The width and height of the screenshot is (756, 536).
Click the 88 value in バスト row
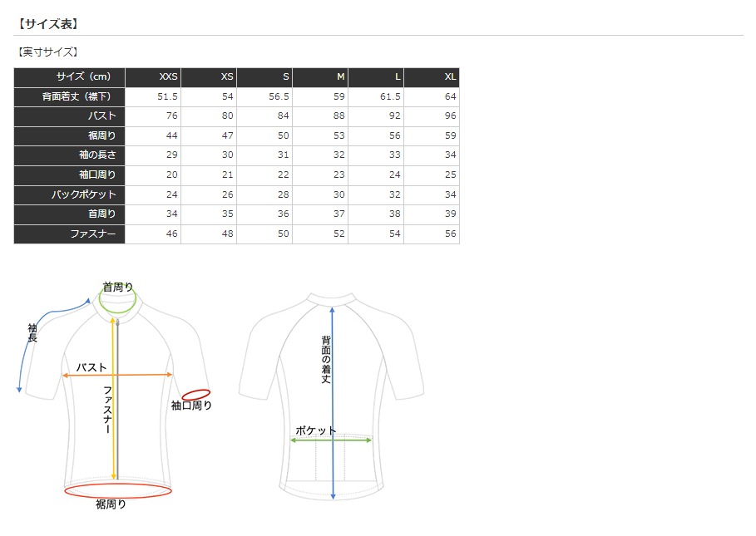click(339, 116)
